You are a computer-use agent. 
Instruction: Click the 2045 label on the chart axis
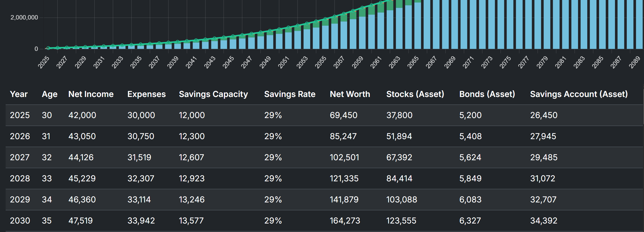coord(228,62)
